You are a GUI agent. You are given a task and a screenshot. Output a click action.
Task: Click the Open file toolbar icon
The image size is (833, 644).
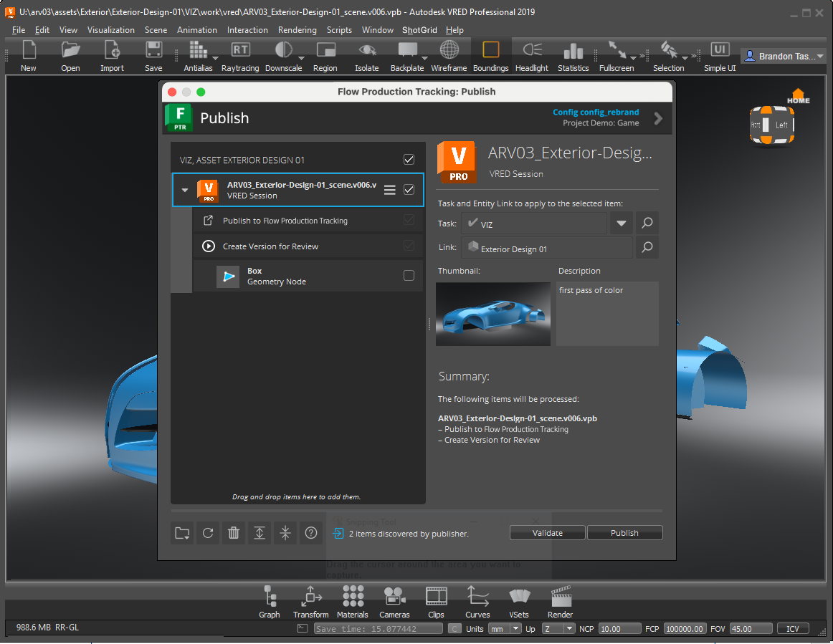tap(70, 56)
